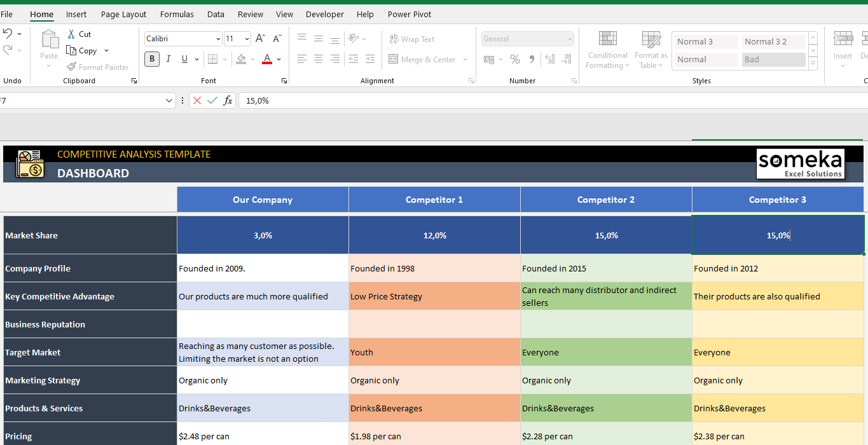Click the Insert Function fx icon

[x=228, y=100]
